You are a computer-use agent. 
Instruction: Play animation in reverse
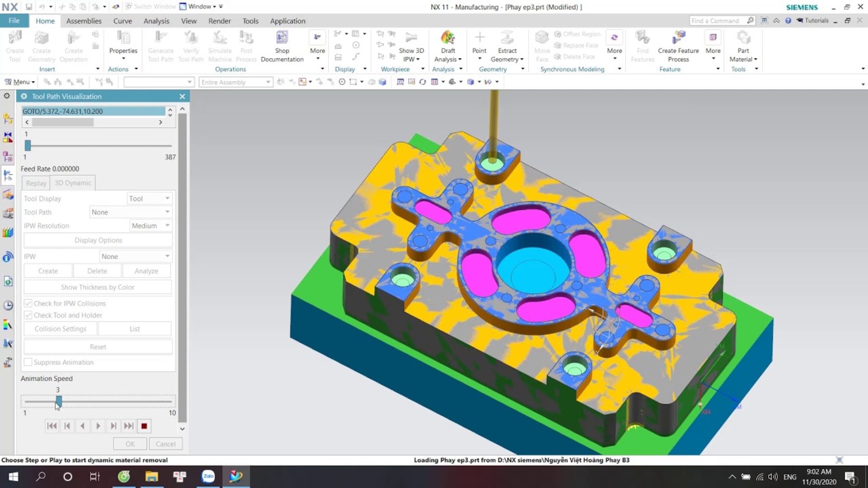(82, 426)
